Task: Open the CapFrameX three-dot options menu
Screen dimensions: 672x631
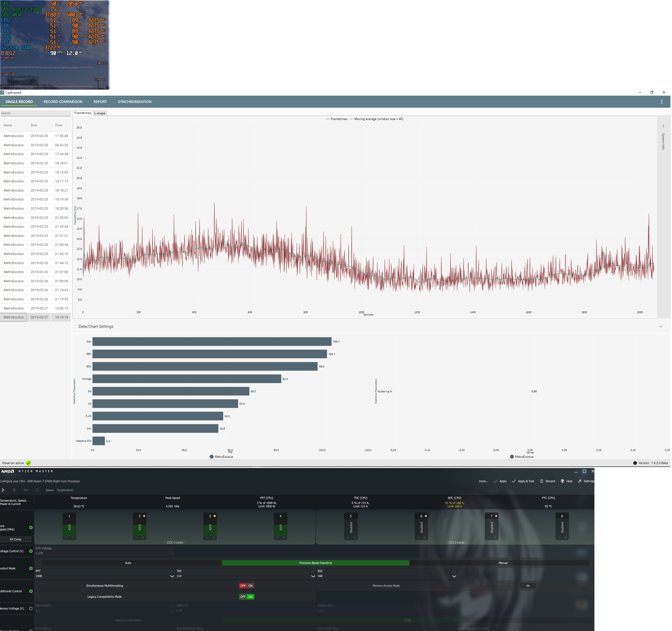Action: [x=662, y=102]
